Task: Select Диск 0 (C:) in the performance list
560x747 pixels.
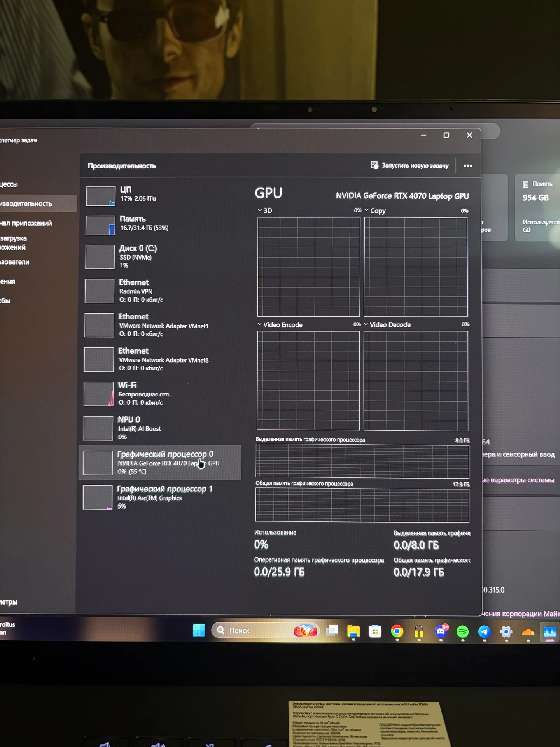Action: pos(161,256)
